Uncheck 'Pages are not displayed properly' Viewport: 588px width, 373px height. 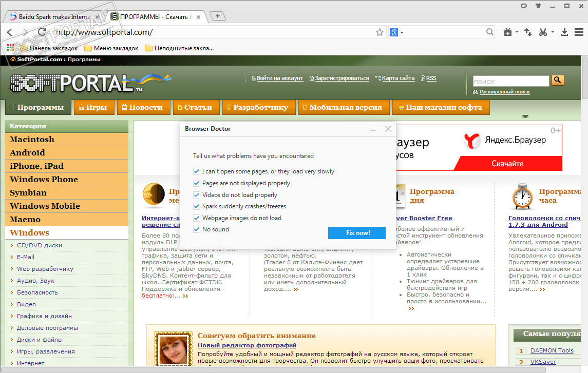pos(197,183)
